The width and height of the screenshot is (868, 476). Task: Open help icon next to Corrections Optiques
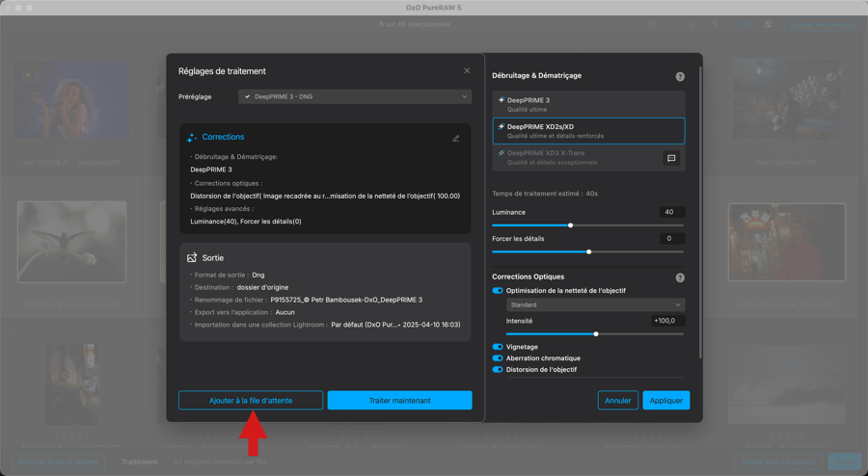pos(680,278)
